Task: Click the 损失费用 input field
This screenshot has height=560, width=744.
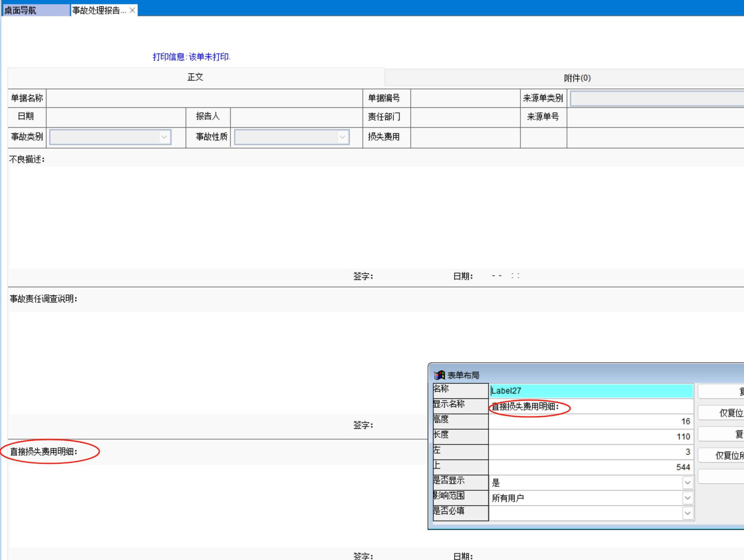Action: (x=465, y=137)
